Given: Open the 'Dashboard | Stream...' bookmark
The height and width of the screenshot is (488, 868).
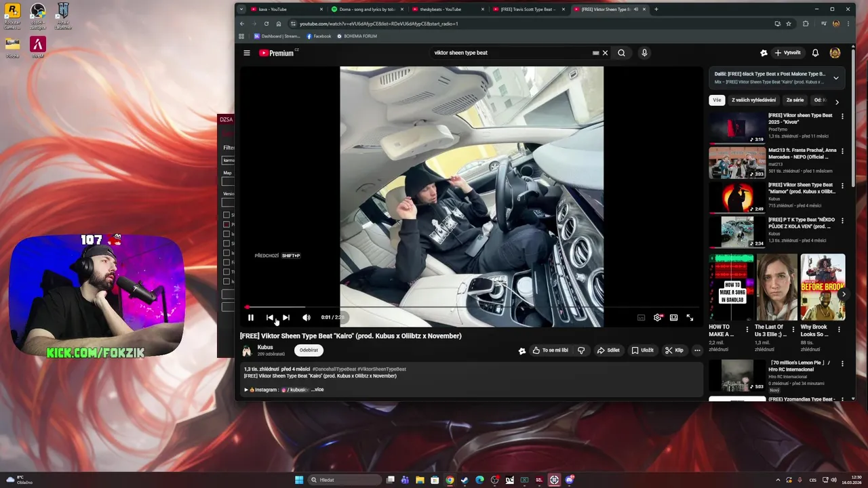Looking at the screenshot, I should point(277,36).
